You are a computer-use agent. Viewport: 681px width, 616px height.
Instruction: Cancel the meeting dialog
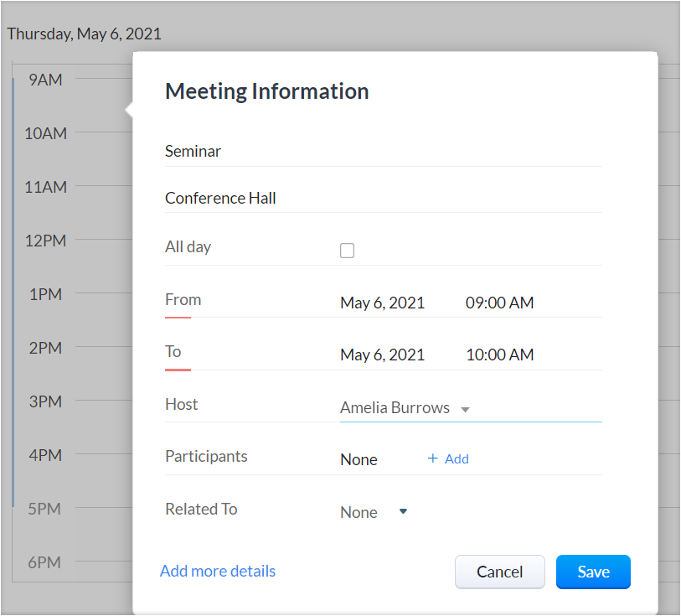click(x=499, y=572)
